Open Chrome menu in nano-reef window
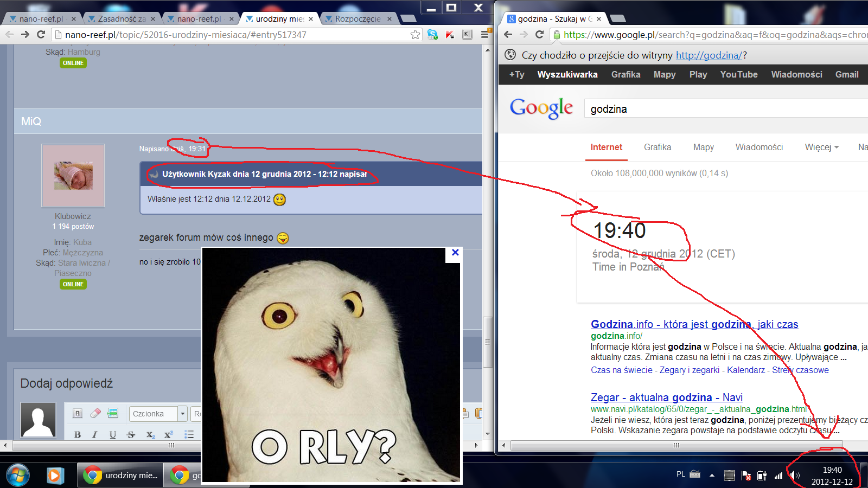Image resolution: width=868 pixels, height=488 pixels. click(484, 35)
